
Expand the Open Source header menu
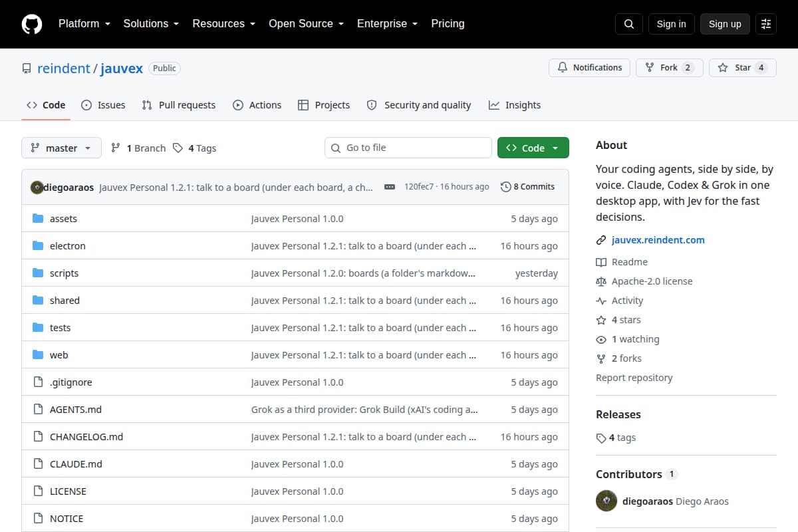pos(307,24)
